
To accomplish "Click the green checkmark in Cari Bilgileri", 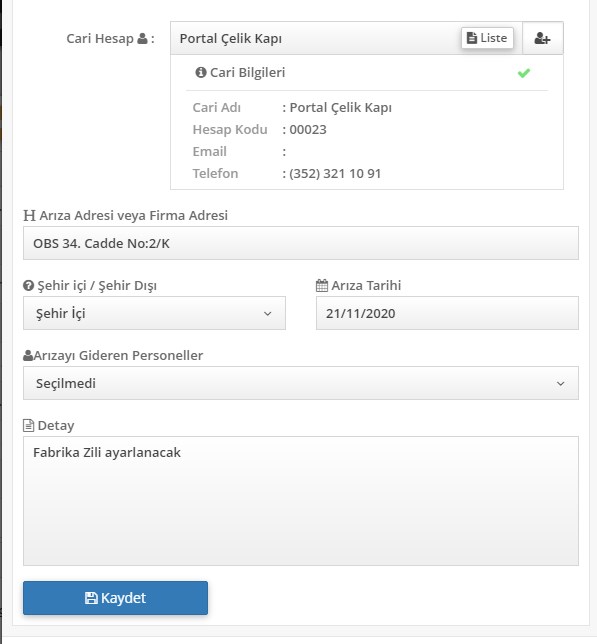I will [x=524, y=73].
